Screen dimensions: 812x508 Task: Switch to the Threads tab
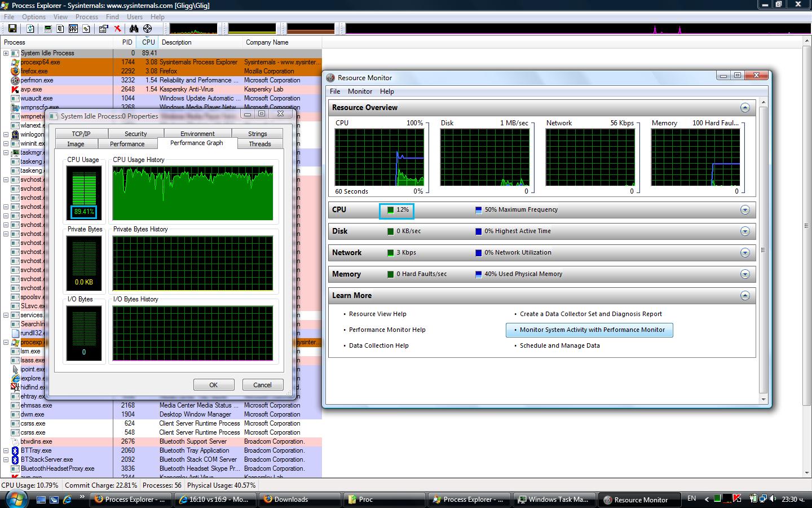[260, 144]
